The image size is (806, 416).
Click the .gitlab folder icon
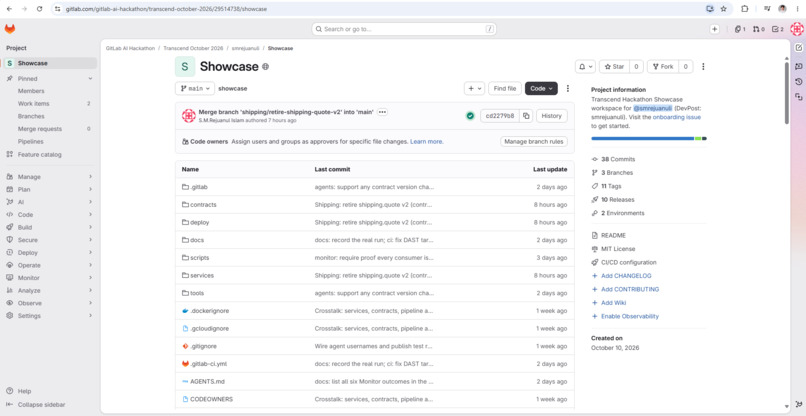186,187
